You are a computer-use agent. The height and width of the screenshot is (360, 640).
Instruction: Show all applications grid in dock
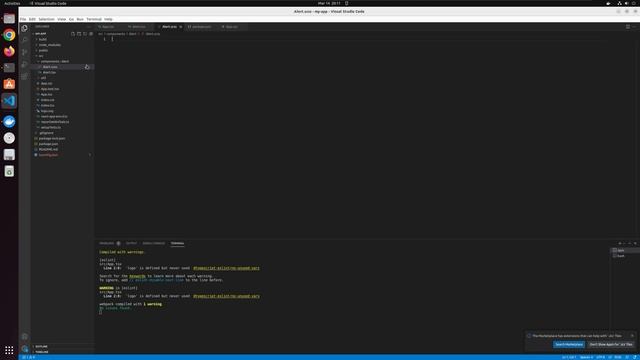pyautogui.click(x=9, y=350)
